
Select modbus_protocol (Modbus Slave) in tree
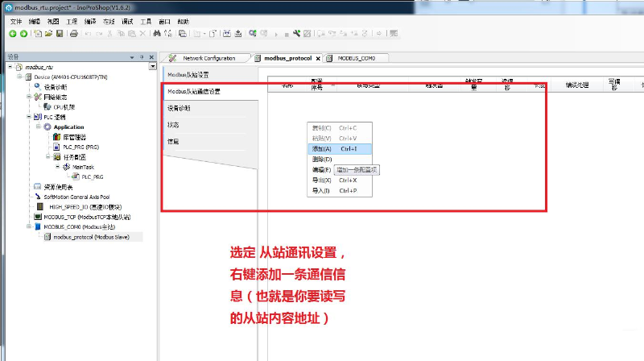coord(91,237)
